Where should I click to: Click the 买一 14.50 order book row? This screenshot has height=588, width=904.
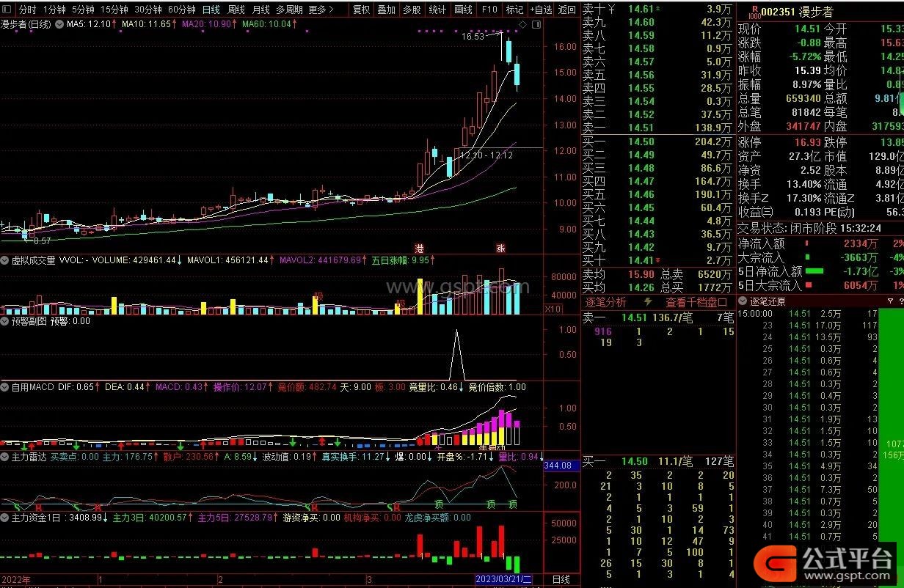658,142
